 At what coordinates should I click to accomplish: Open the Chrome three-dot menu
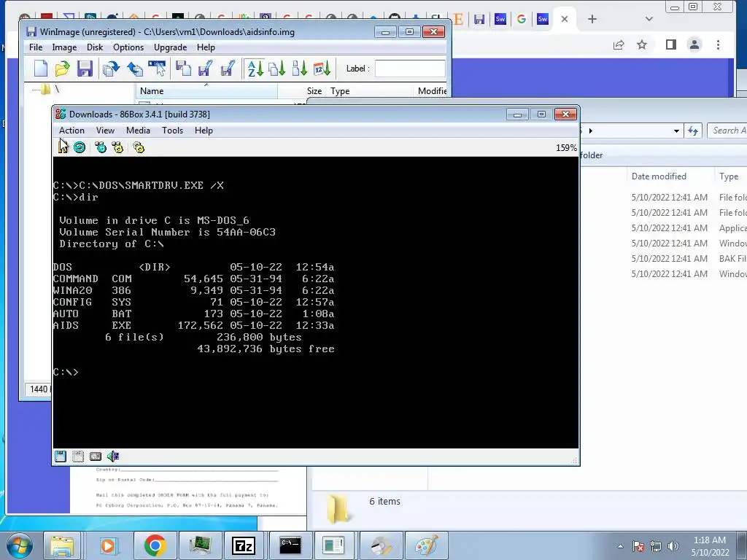[718, 44]
